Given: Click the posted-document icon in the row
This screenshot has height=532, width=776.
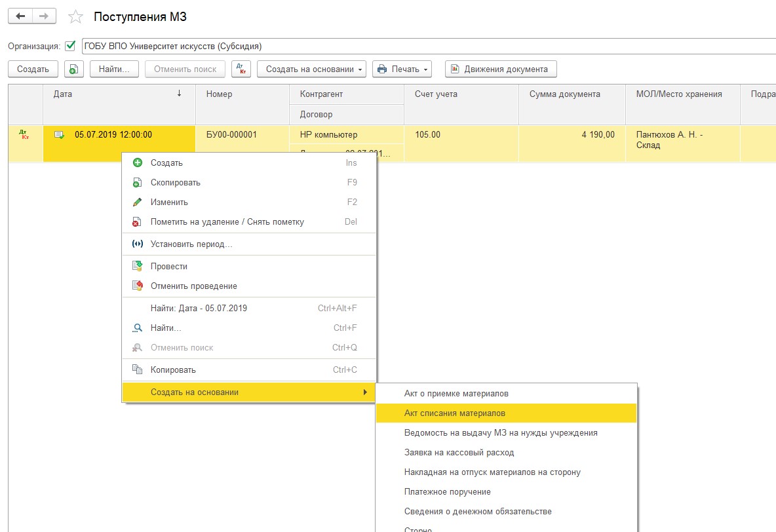Looking at the screenshot, I should point(59,135).
